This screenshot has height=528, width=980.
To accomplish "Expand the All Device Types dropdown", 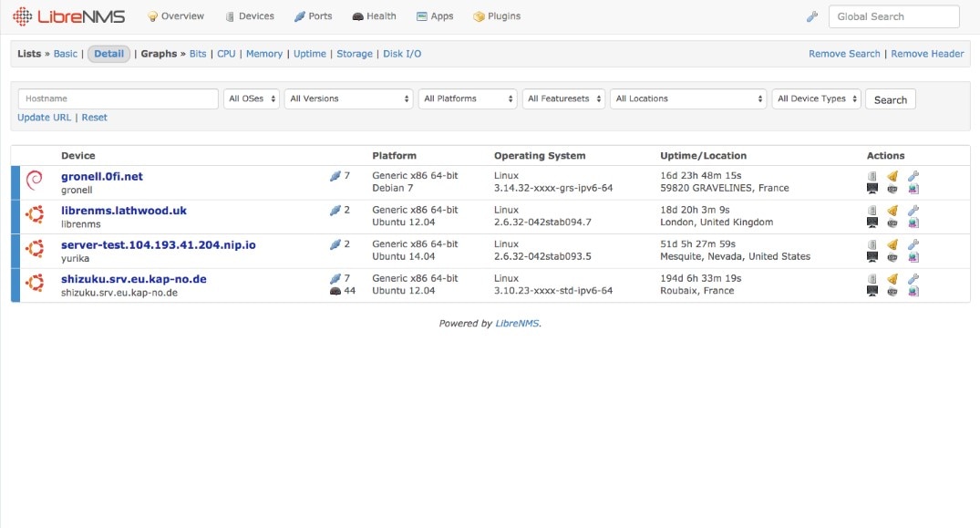I will 816,98.
